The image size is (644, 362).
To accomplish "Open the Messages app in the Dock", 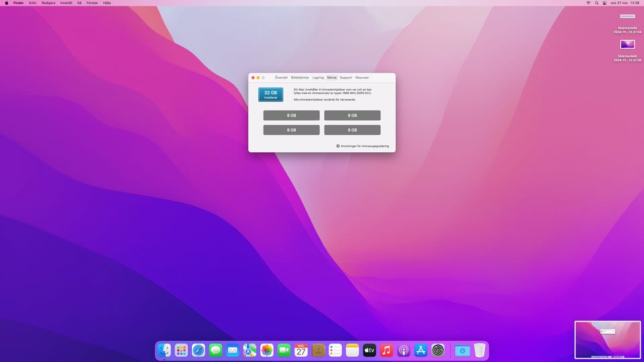I will 215,350.
